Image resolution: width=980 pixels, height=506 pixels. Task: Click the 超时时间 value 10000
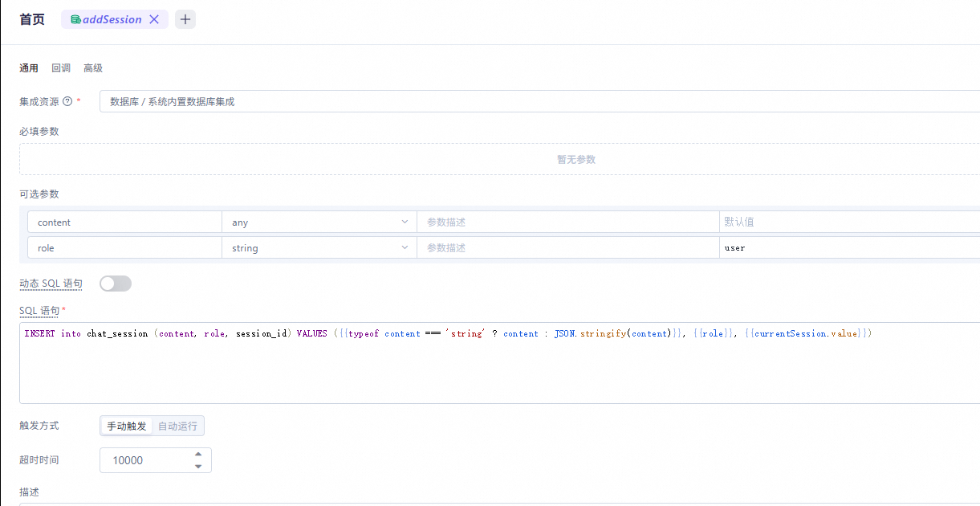(x=128, y=460)
